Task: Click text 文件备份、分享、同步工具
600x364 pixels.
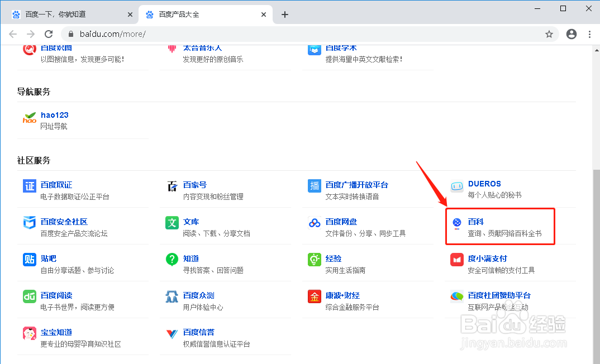Action: coord(365,233)
